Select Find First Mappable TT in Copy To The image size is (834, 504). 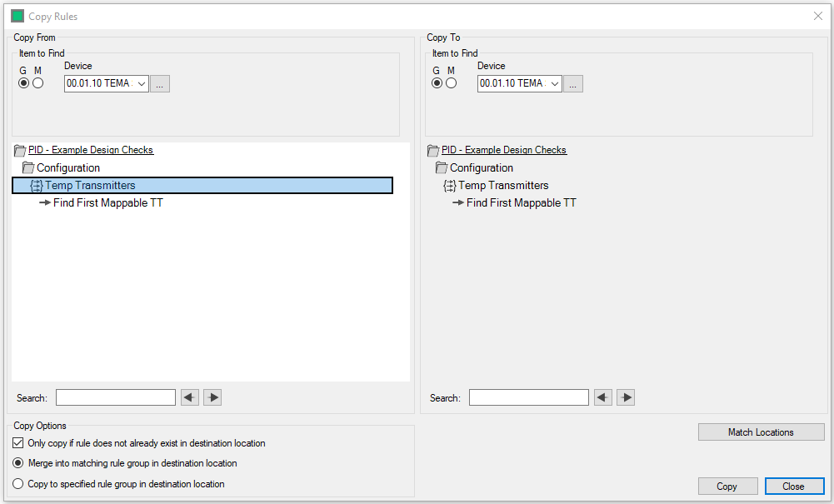coord(521,202)
